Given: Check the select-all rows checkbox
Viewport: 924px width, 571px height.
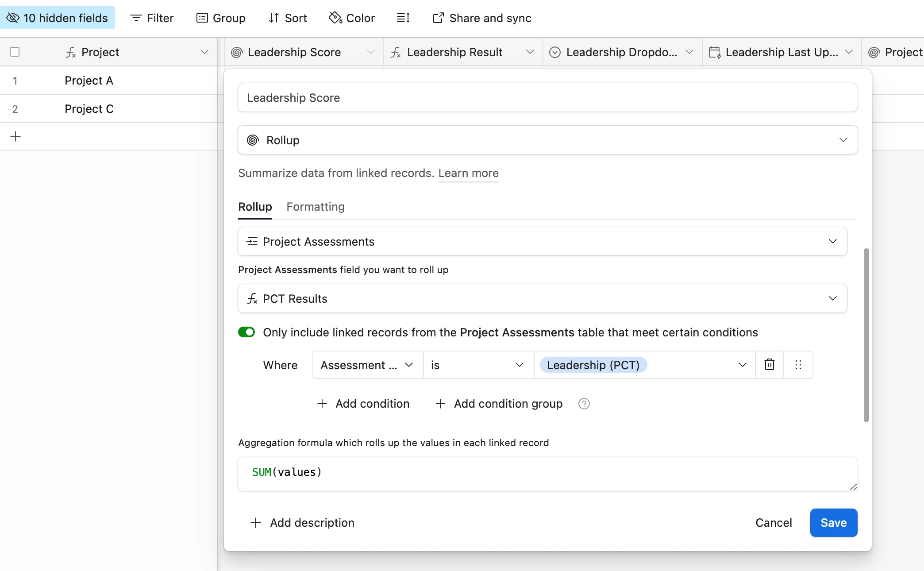Looking at the screenshot, I should (x=15, y=52).
